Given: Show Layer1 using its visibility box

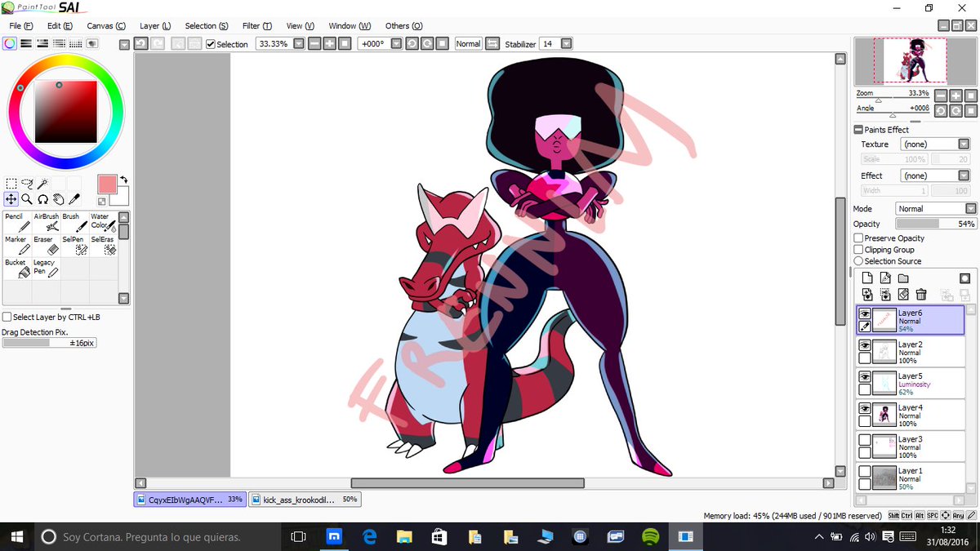Looking at the screenshot, I should coord(864,472).
